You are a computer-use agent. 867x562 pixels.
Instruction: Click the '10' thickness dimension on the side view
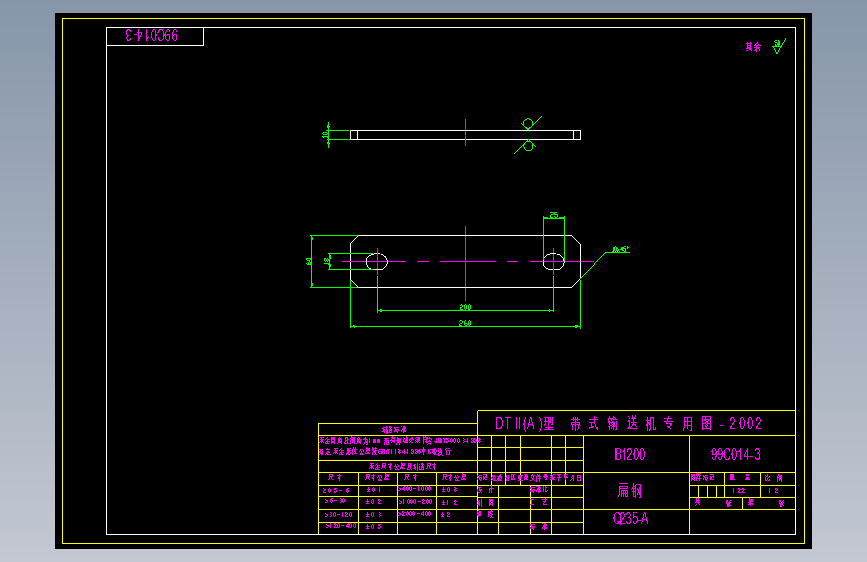click(x=325, y=134)
